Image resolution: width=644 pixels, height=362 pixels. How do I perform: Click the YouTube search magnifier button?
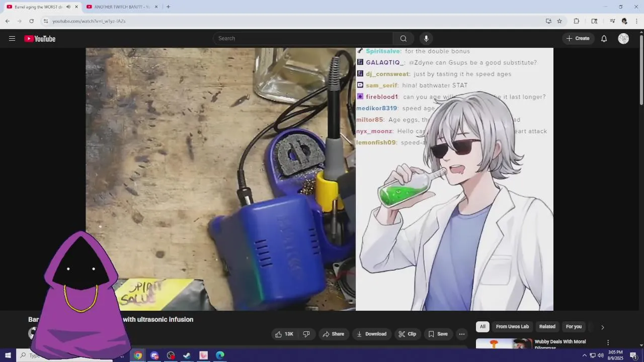coord(403,39)
